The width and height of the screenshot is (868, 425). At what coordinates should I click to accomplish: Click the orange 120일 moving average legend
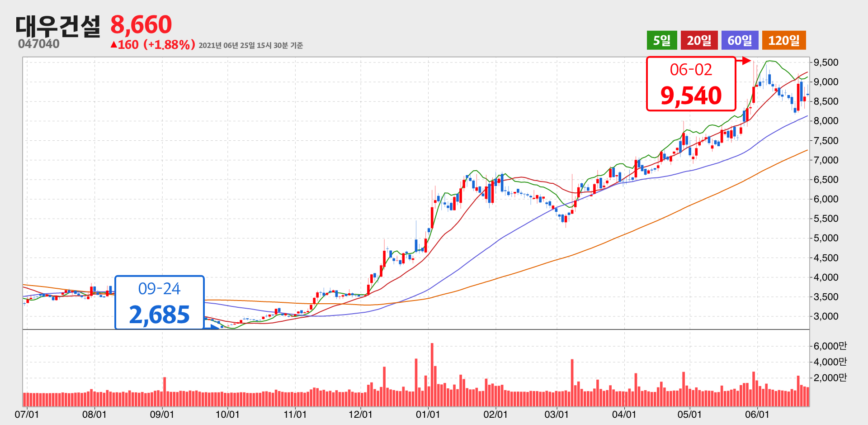pyautogui.click(x=784, y=40)
